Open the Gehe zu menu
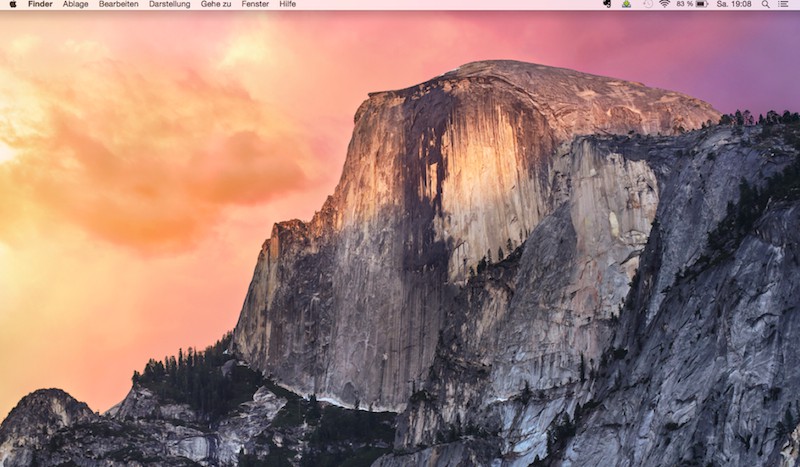This screenshot has height=467, width=800. point(216,4)
